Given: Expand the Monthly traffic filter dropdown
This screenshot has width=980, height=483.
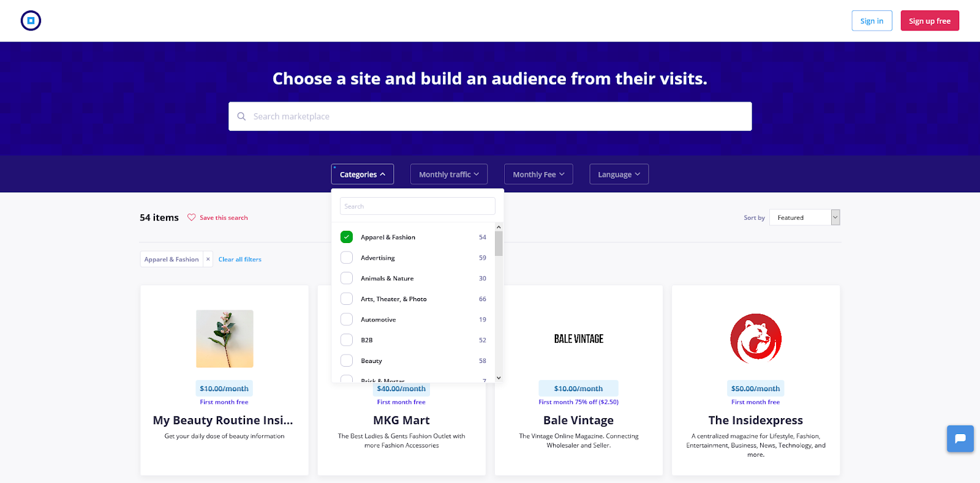Looking at the screenshot, I should 448,174.
